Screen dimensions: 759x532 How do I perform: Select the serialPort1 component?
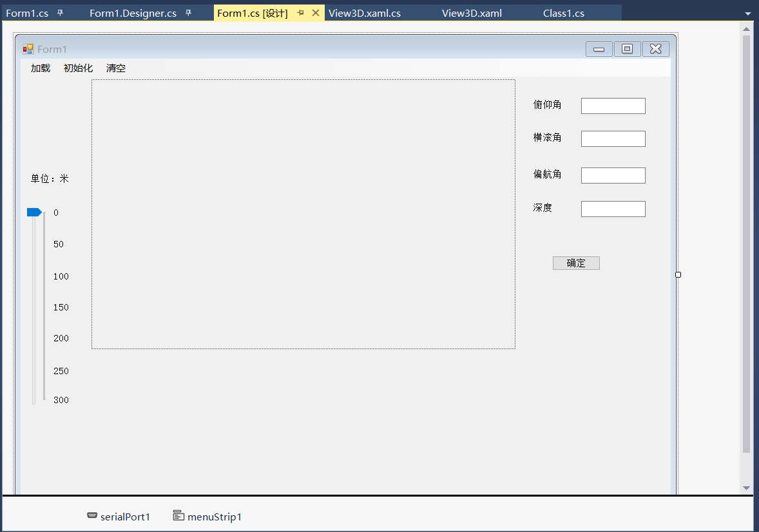[119, 517]
